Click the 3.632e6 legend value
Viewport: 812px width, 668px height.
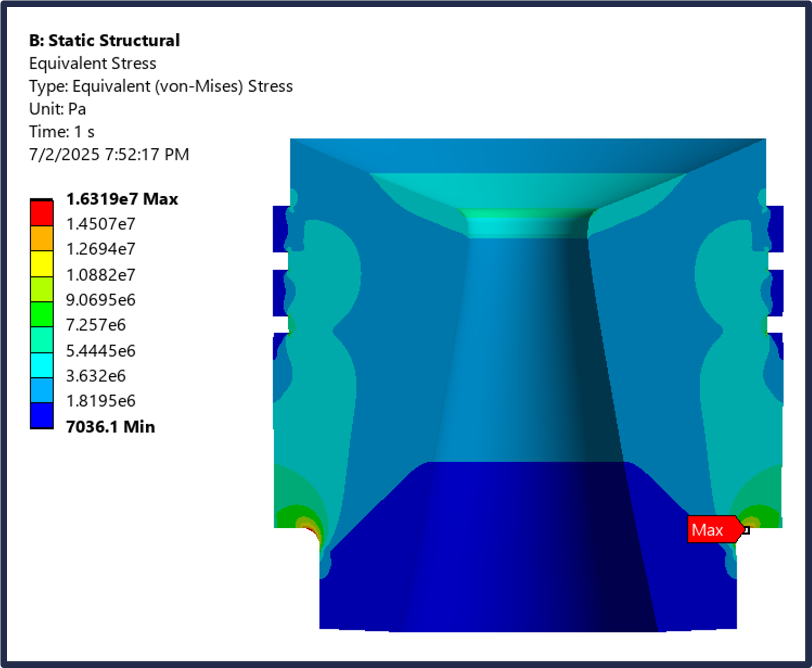[96, 376]
